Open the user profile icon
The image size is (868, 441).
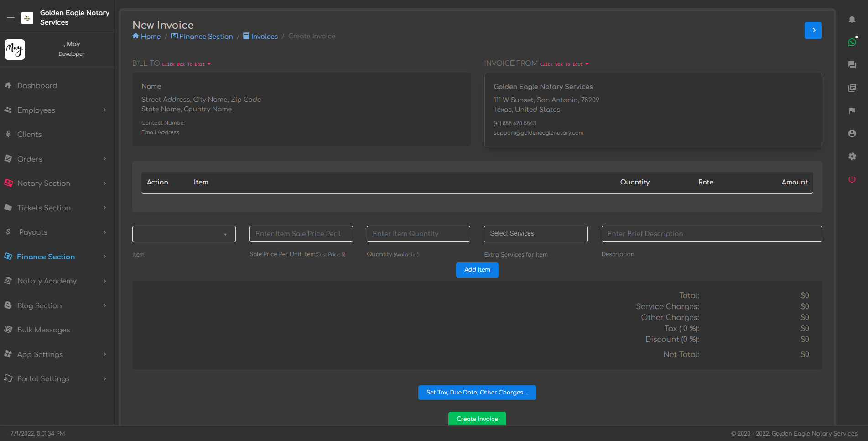[852, 133]
